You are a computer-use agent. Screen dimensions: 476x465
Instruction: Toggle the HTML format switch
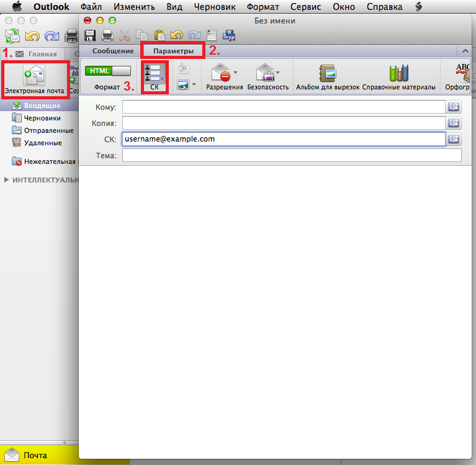(107, 71)
